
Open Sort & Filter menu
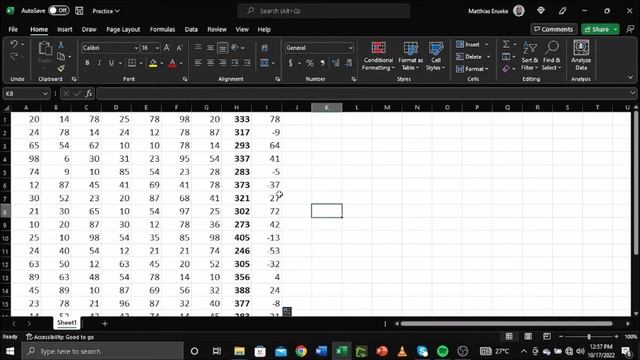point(529,56)
